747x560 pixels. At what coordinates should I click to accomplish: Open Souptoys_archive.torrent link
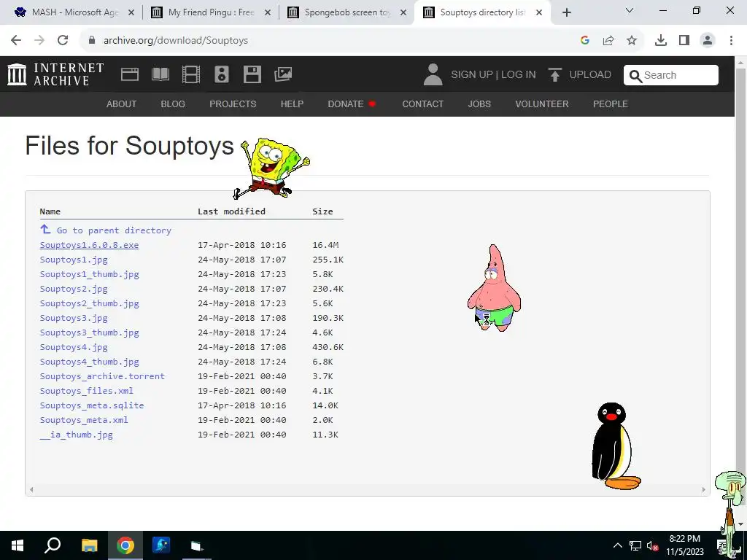(x=102, y=376)
